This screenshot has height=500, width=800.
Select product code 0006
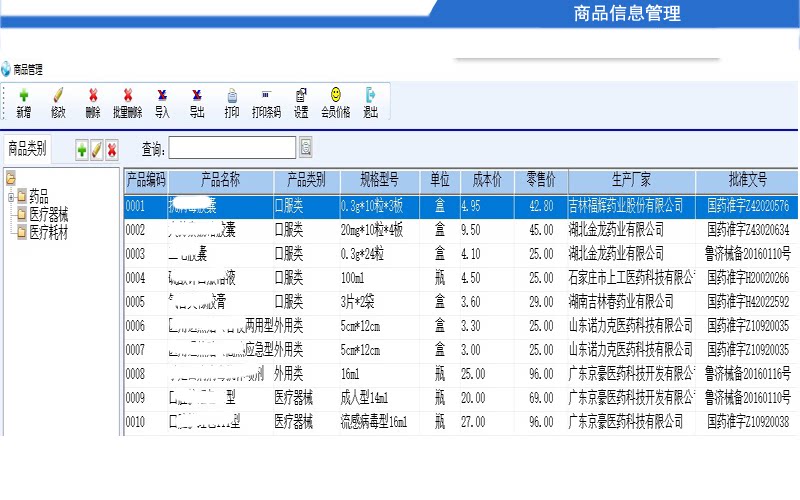tap(135, 326)
